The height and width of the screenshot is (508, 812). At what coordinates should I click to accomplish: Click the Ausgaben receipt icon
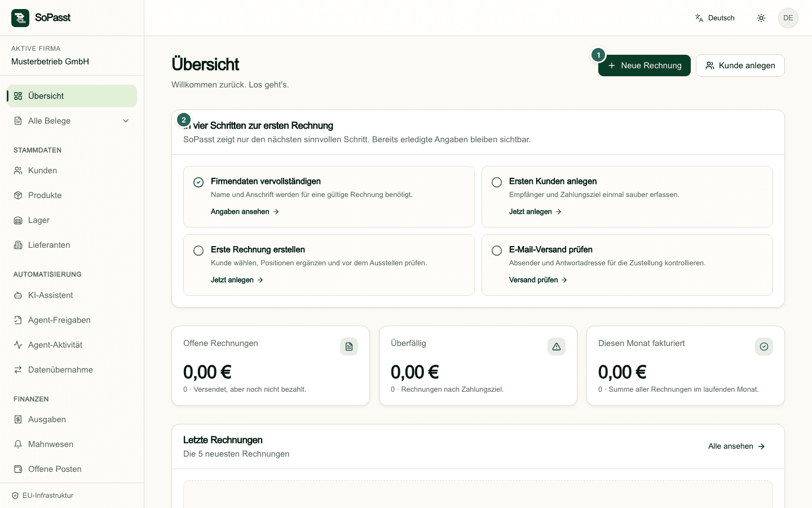pyautogui.click(x=18, y=419)
